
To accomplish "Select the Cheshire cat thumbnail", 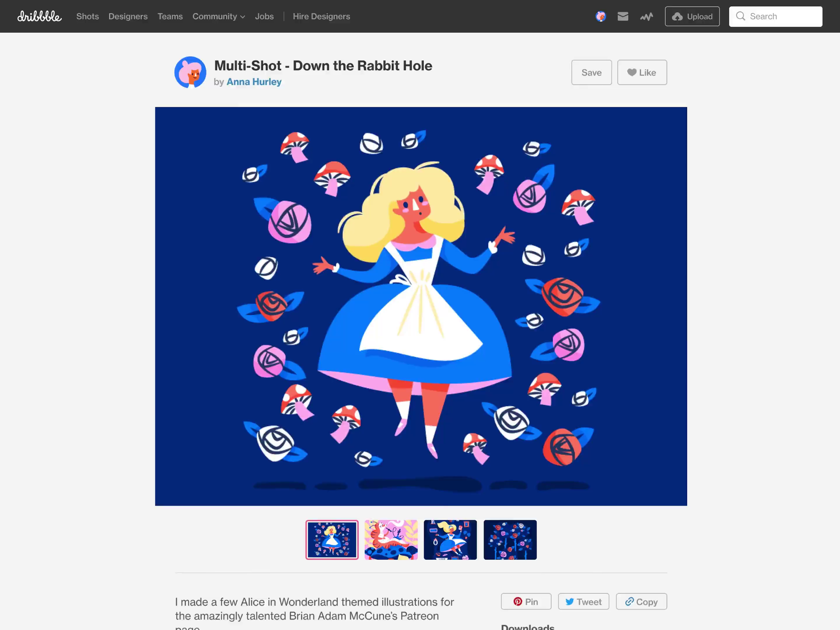I will pyautogui.click(x=391, y=540).
